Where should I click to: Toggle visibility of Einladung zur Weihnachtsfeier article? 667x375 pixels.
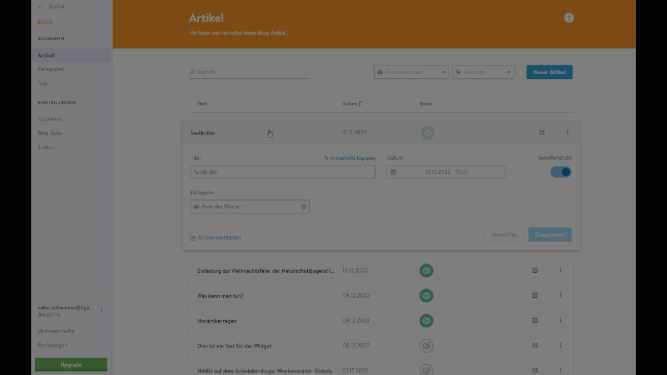(x=426, y=270)
